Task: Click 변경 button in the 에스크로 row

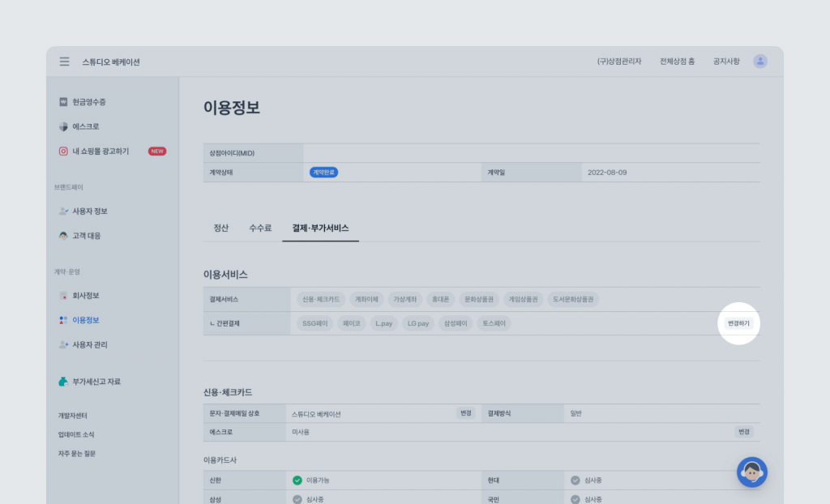Action: coord(744,432)
